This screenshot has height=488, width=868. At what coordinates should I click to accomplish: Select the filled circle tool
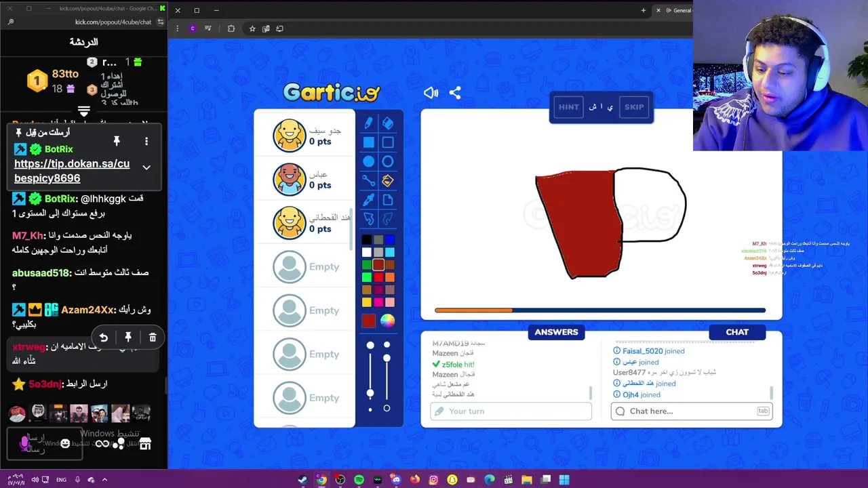pyautogui.click(x=368, y=162)
